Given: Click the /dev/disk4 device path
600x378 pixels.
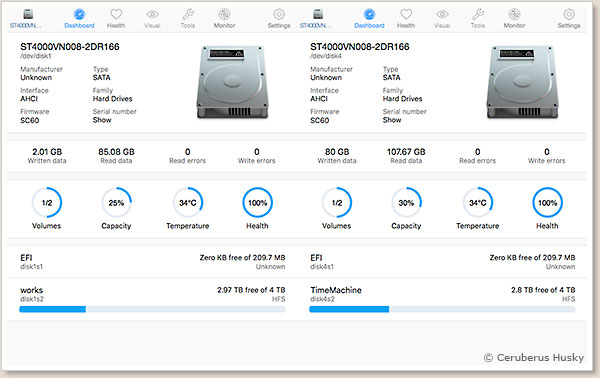Looking at the screenshot, I should coord(326,56).
